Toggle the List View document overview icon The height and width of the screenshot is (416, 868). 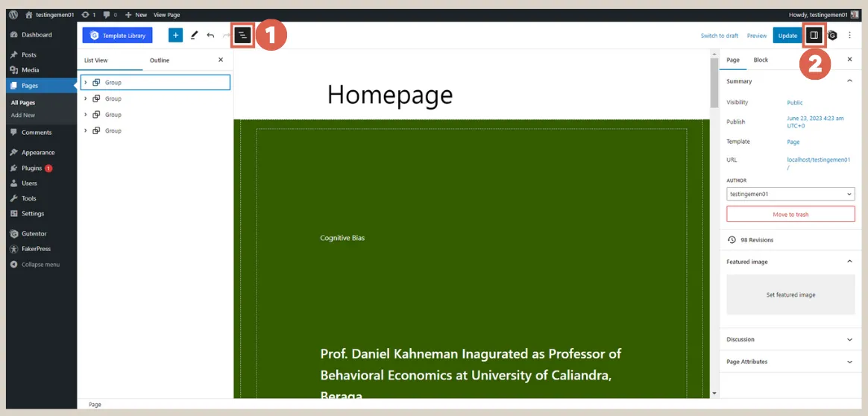pyautogui.click(x=242, y=35)
